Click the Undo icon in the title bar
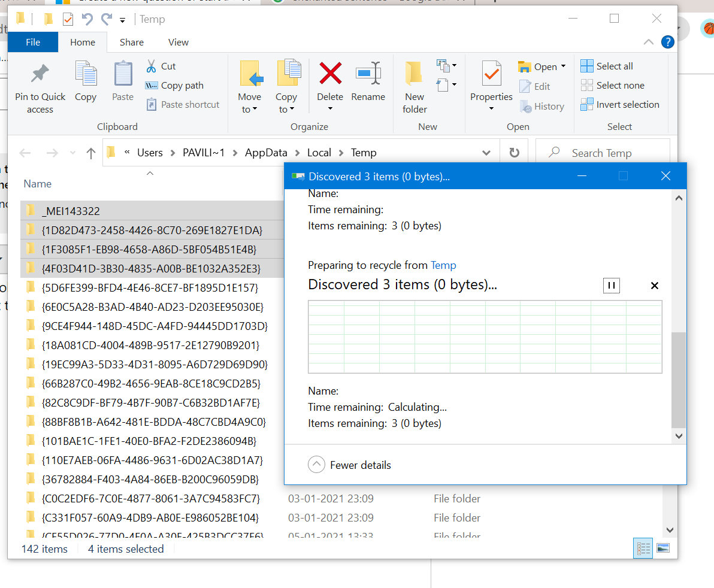 point(87,19)
